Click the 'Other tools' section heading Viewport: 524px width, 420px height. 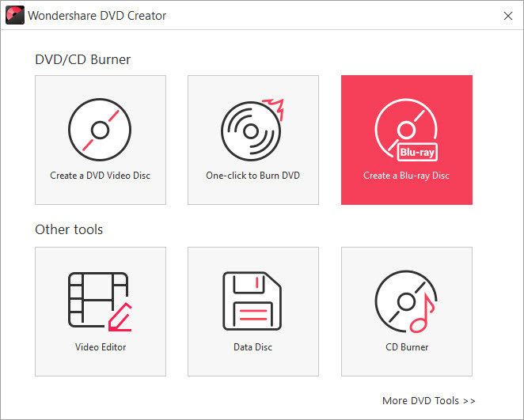click(x=69, y=230)
